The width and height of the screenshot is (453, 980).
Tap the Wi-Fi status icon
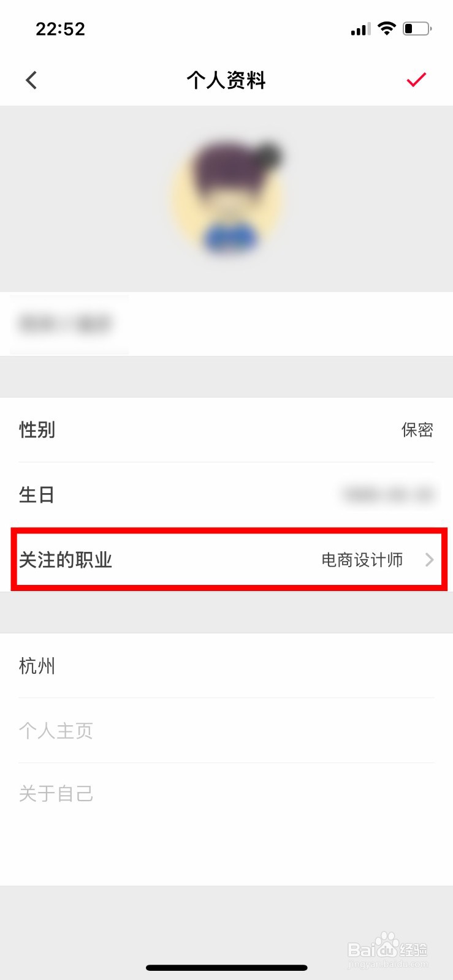click(387, 28)
